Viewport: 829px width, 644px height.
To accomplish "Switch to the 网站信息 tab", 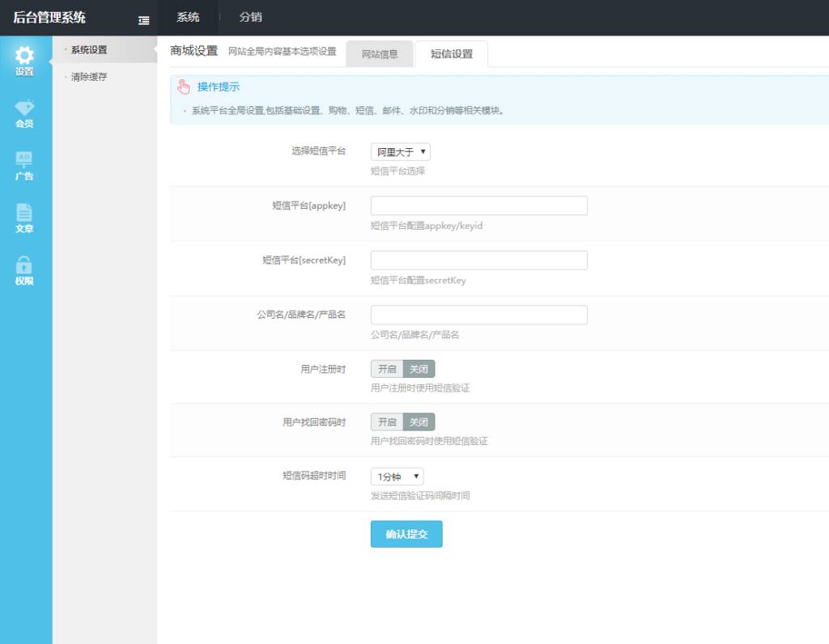I will pyautogui.click(x=379, y=54).
